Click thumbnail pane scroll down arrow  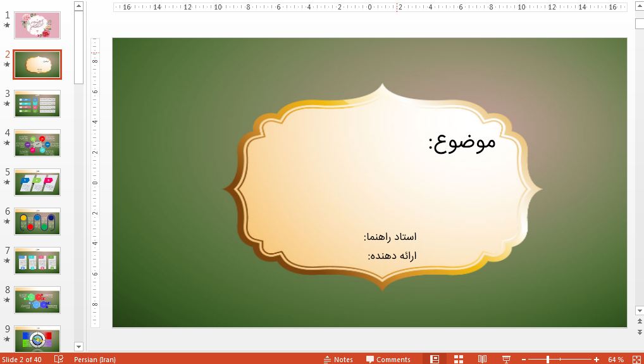click(79, 346)
